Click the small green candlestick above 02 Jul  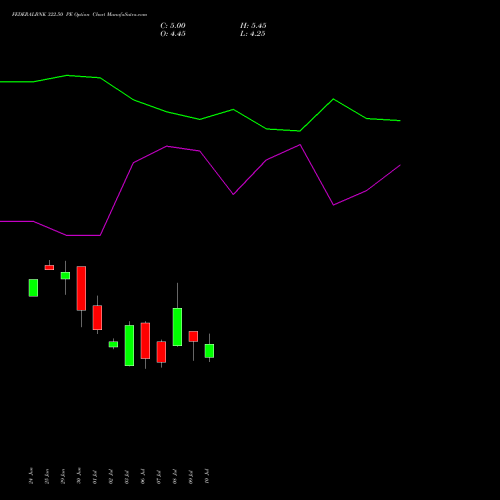coord(113,344)
